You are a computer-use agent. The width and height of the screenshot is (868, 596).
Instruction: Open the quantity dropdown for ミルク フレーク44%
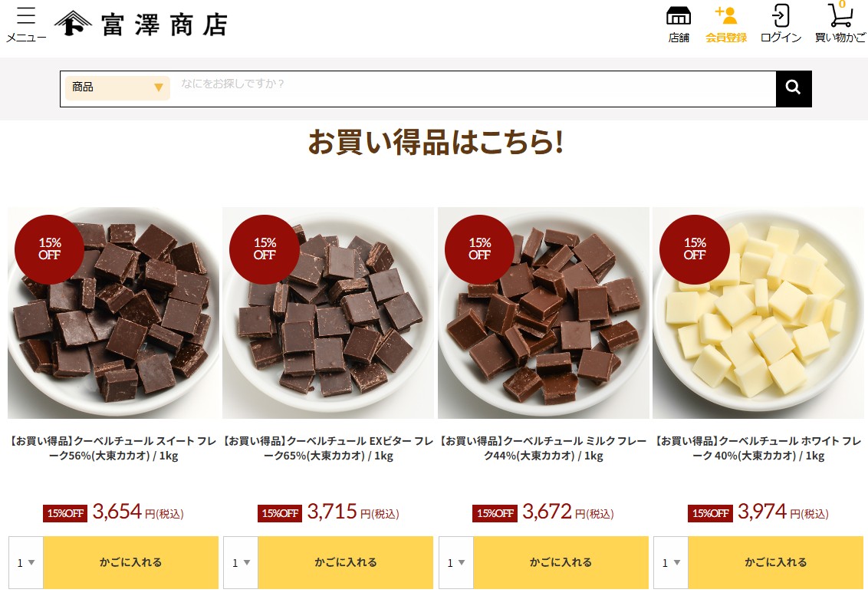coord(456,563)
